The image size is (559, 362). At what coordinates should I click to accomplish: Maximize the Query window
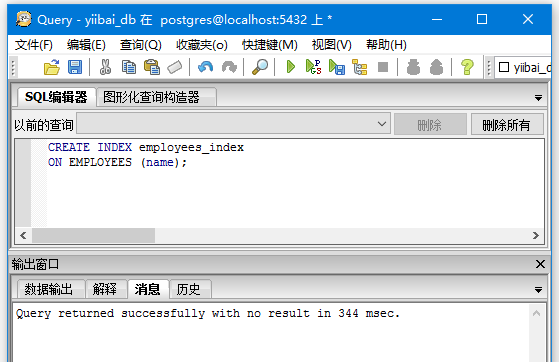click(x=482, y=19)
